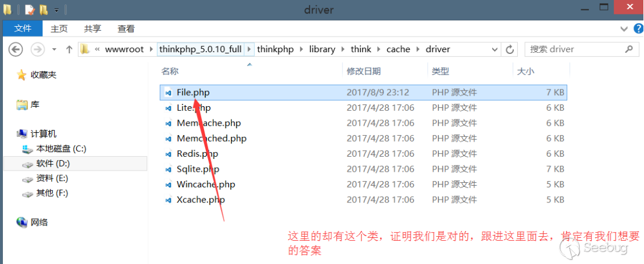Viewport: 644px width, 264px height.
Task: Click the File.php file name
Action: [x=193, y=92]
